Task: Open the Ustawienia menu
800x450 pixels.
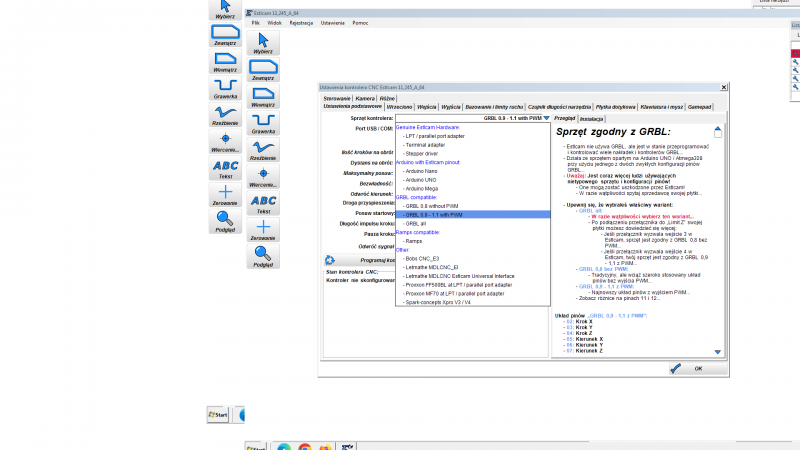Action: pyautogui.click(x=332, y=23)
